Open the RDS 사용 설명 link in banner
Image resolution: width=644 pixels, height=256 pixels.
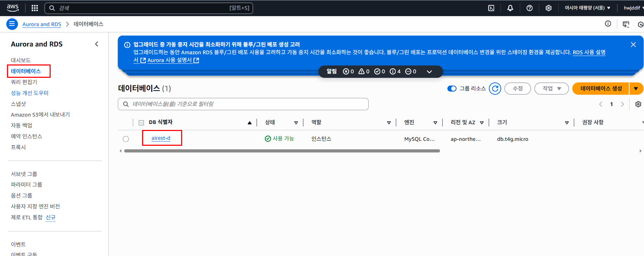[589, 52]
